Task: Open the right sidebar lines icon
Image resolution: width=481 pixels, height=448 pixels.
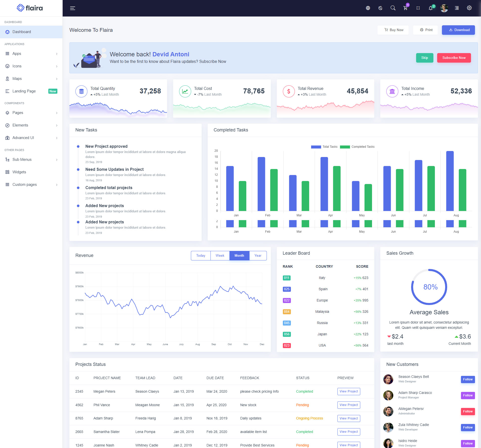Action: click(457, 8)
